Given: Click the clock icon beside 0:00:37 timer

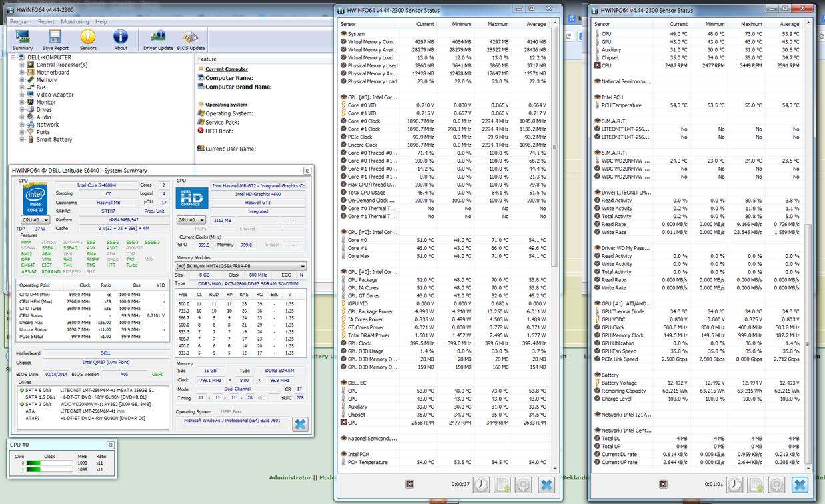Looking at the screenshot, I should [x=481, y=485].
